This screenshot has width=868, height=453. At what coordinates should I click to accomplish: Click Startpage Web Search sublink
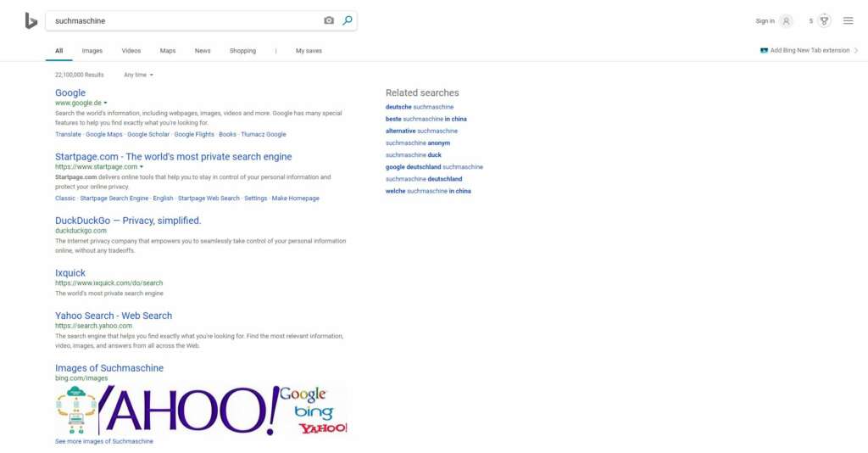(209, 199)
